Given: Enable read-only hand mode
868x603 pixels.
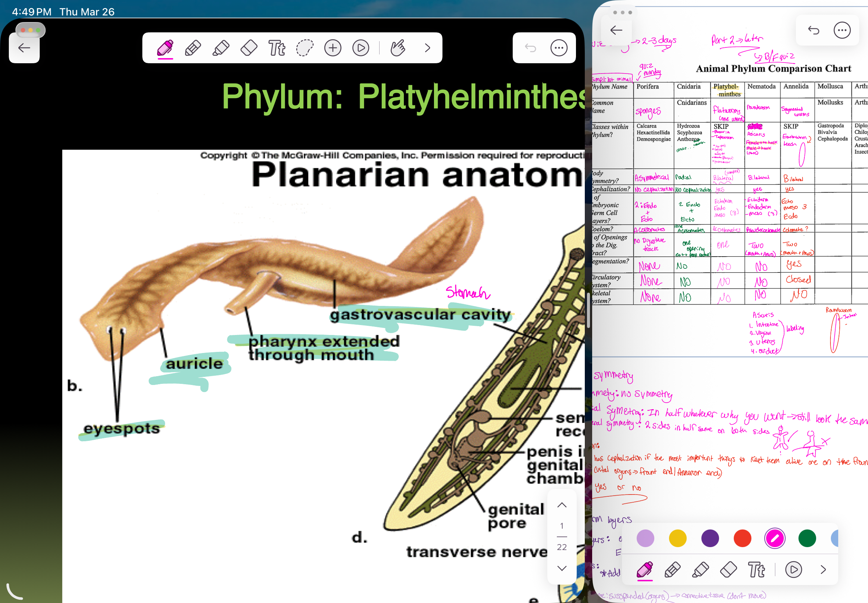Looking at the screenshot, I should [398, 48].
